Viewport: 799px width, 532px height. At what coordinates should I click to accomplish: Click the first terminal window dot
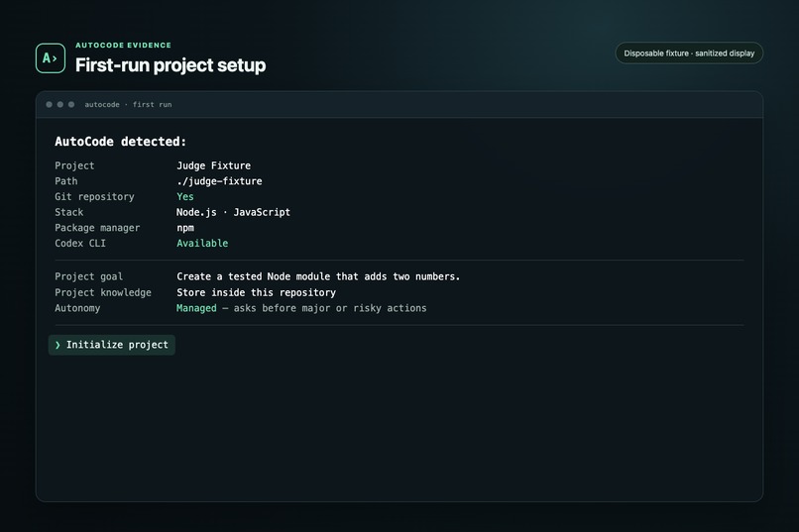49,104
